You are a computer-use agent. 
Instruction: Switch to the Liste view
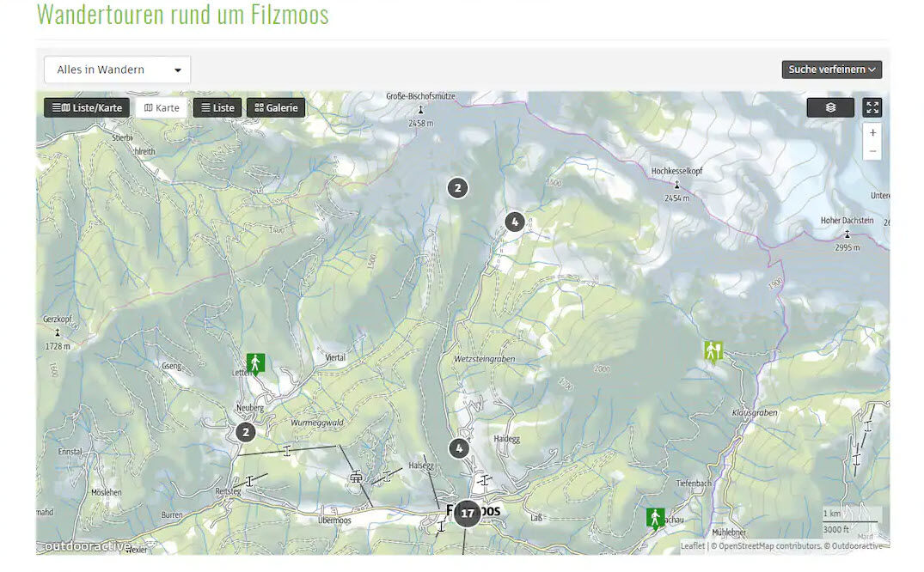[217, 107]
